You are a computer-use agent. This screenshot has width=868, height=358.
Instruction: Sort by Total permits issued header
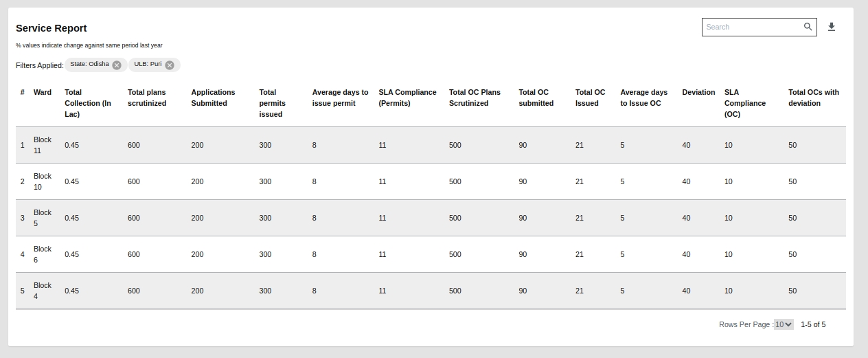point(272,103)
